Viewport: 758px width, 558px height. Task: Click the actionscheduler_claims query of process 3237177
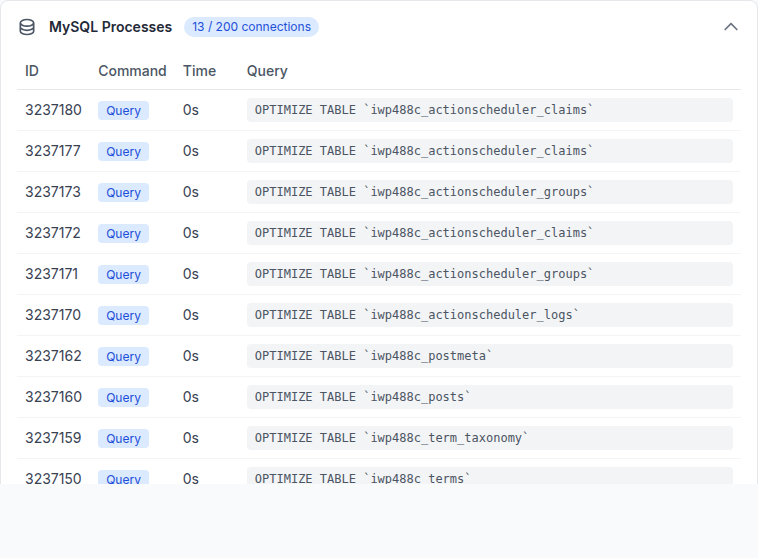pos(490,151)
